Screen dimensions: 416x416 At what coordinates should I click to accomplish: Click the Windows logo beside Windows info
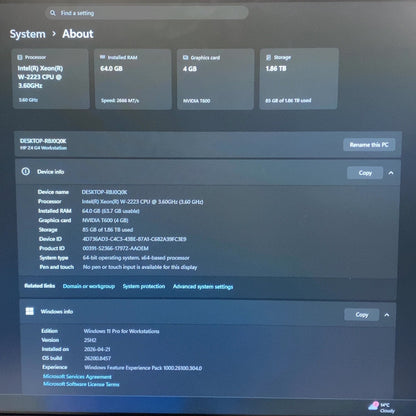(30, 311)
